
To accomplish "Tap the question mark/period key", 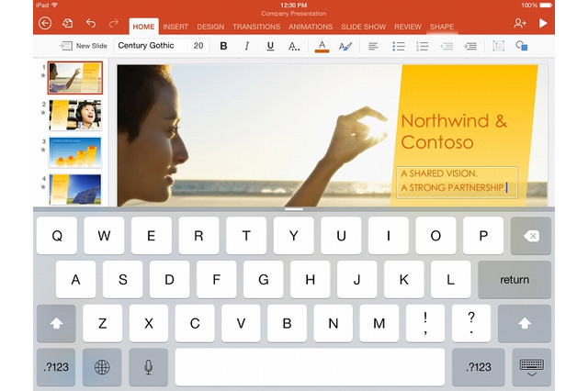I will tap(471, 323).
